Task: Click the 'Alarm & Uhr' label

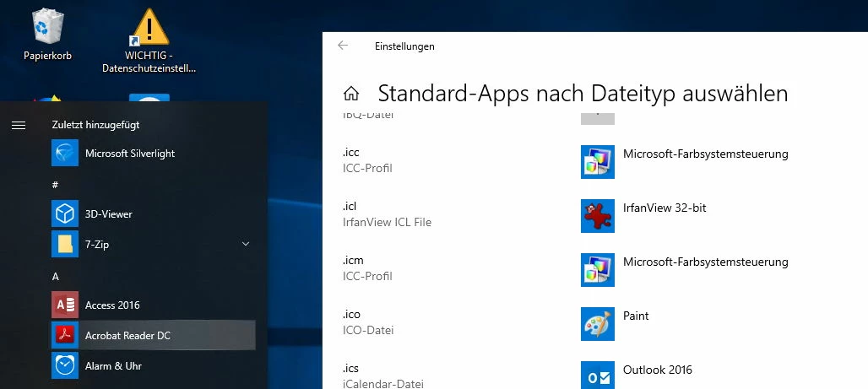Action: 113,365
